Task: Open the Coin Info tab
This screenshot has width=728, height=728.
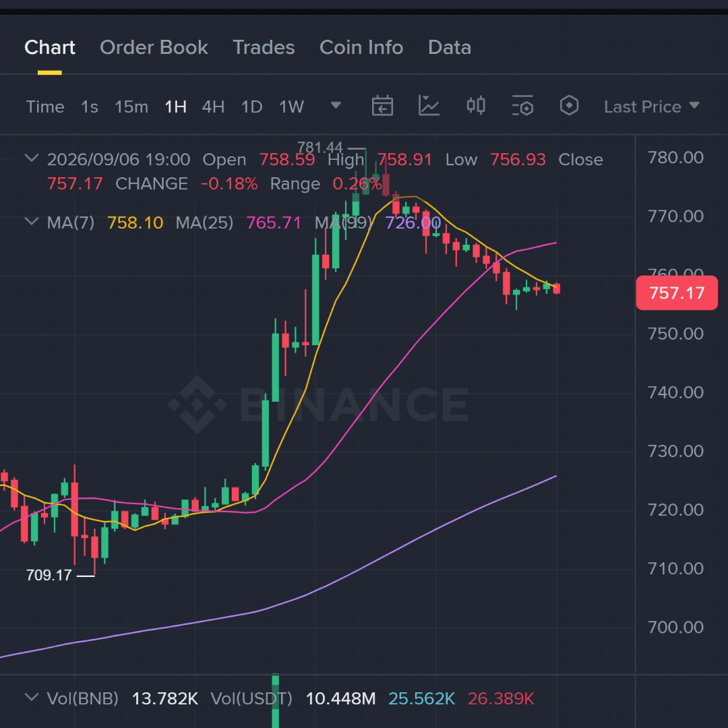Action: point(361,47)
